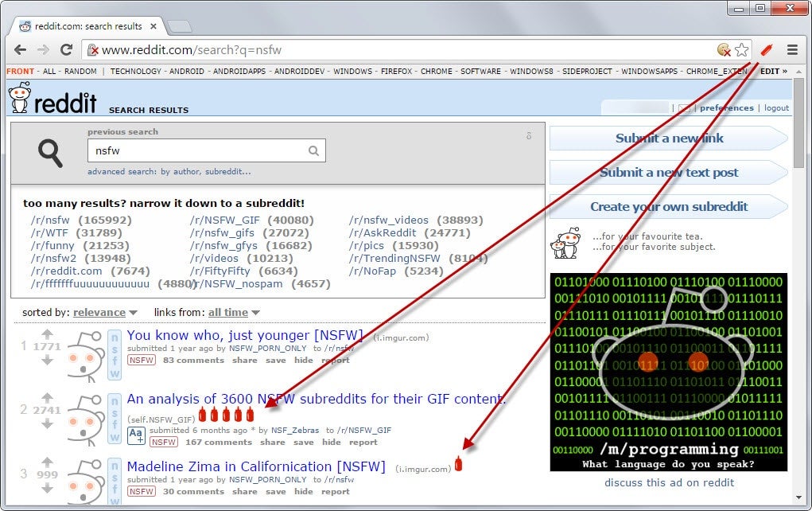Image resolution: width=812 pixels, height=511 pixels.
Task: Click 'Create your own subreddit' button
Action: tap(669, 207)
